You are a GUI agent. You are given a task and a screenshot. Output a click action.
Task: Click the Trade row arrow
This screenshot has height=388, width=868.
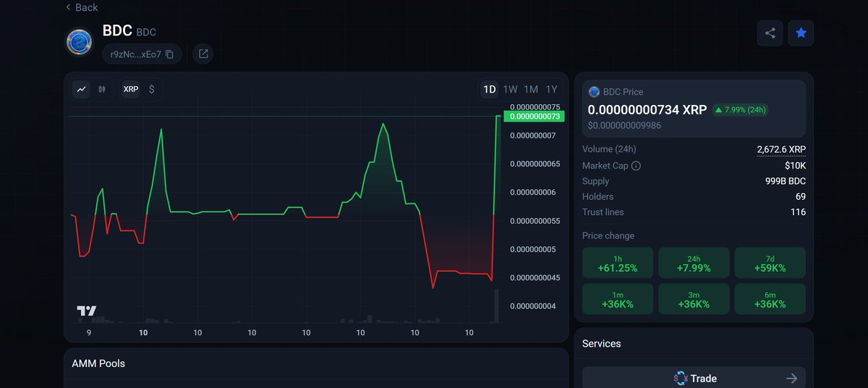coord(792,378)
